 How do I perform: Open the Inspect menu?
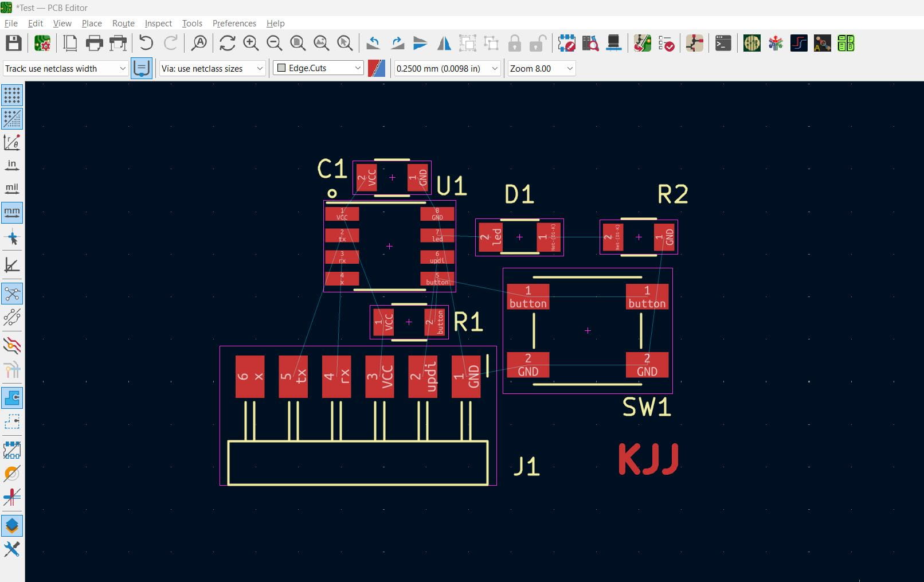click(158, 23)
